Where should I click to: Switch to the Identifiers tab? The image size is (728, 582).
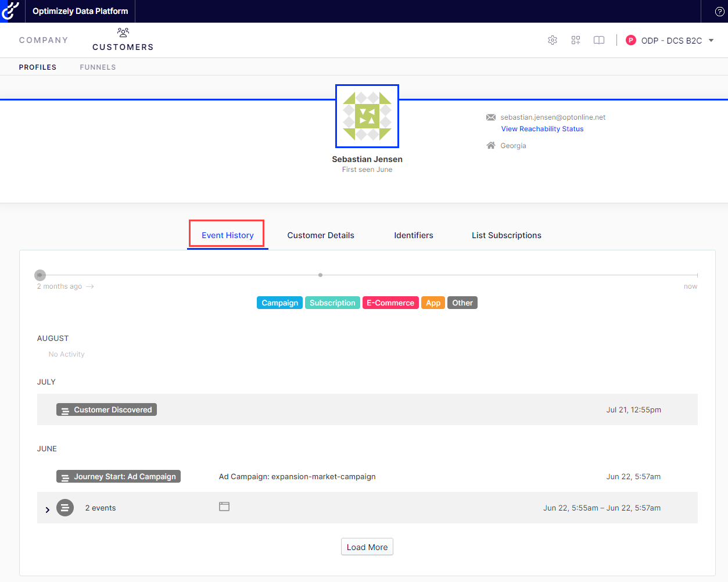click(414, 235)
